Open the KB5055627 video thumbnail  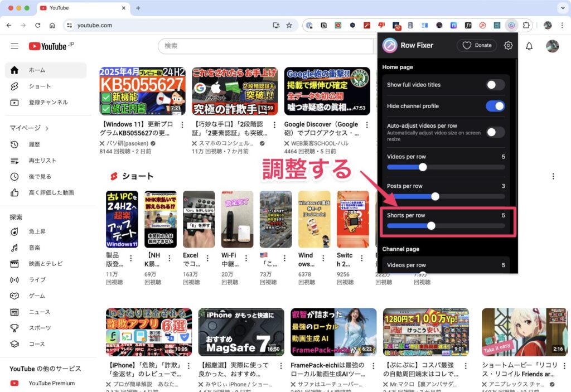(142, 91)
